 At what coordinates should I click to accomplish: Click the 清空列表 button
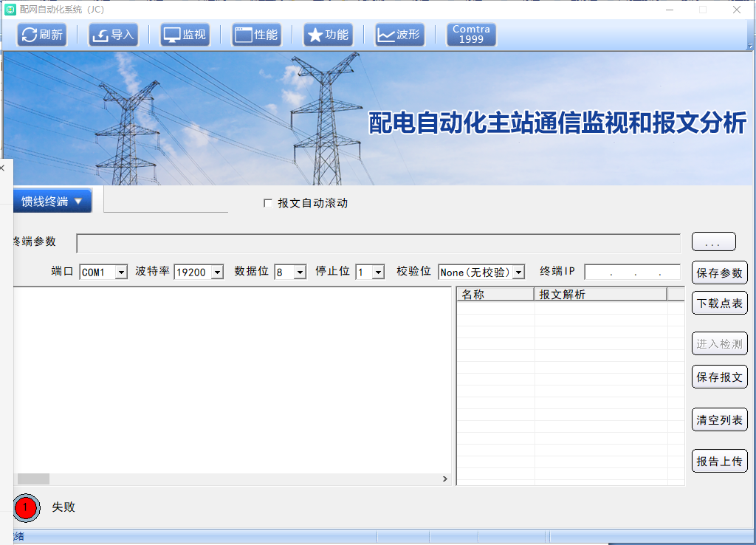719,419
